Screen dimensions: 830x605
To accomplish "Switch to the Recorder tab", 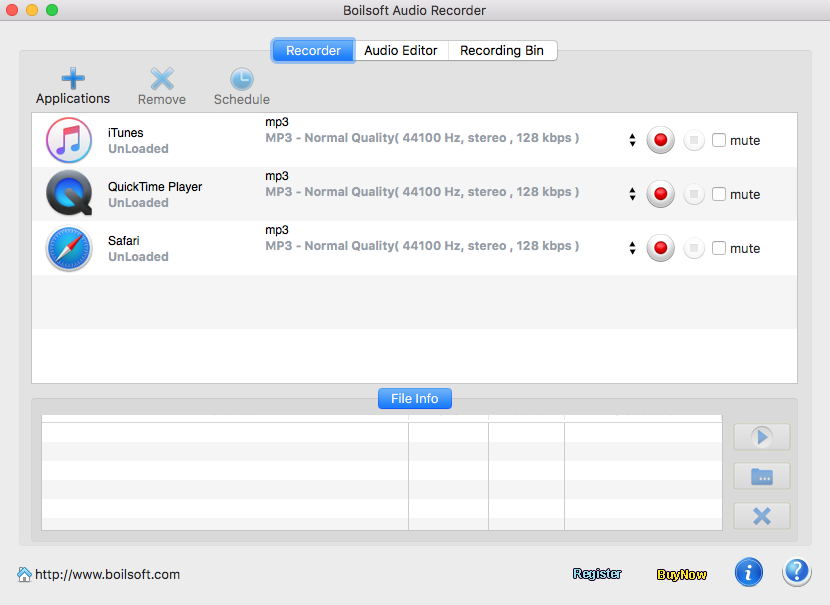I will pos(313,51).
